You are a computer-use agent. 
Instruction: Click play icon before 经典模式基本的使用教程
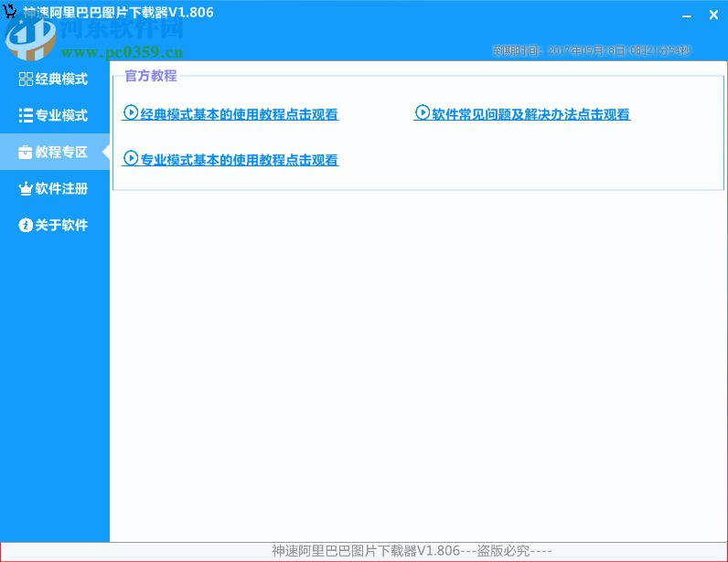pyautogui.click(x=131, y=112)
